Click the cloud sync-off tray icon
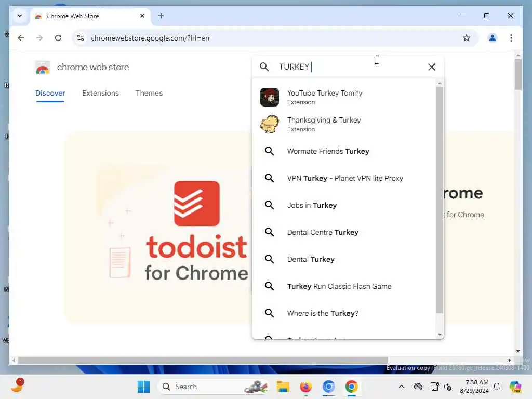 [418, 387]
